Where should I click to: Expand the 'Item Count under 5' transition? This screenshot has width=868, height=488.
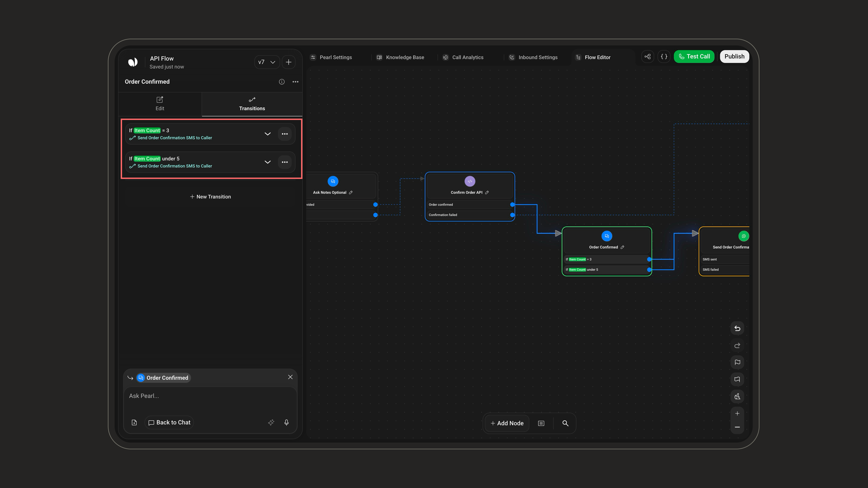(268, 162)
